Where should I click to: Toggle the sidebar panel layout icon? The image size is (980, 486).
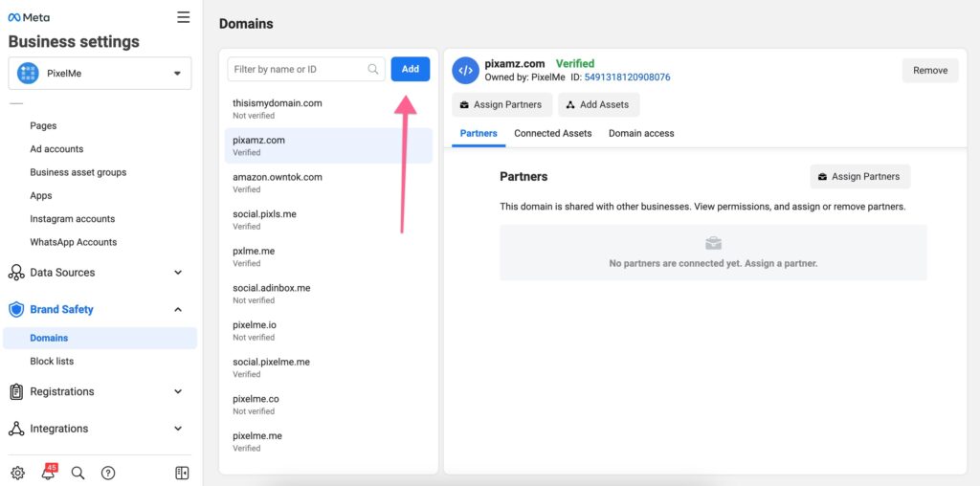pos(182,473)
